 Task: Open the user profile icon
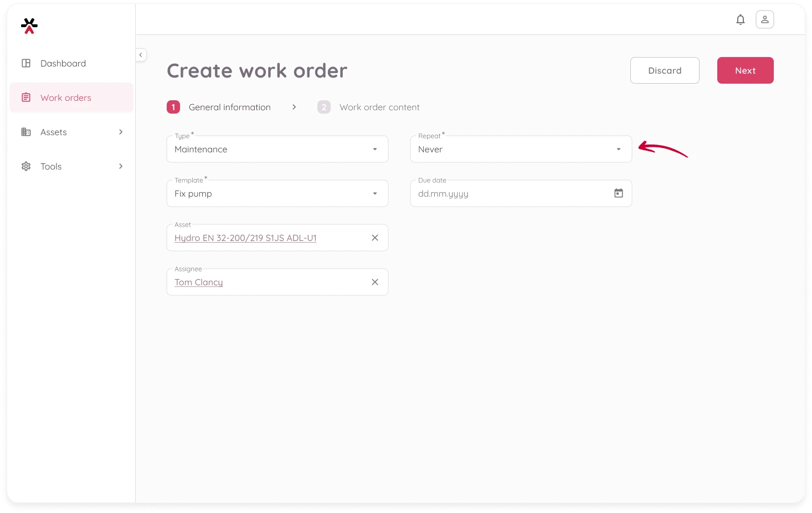click(x=764, y=20)
